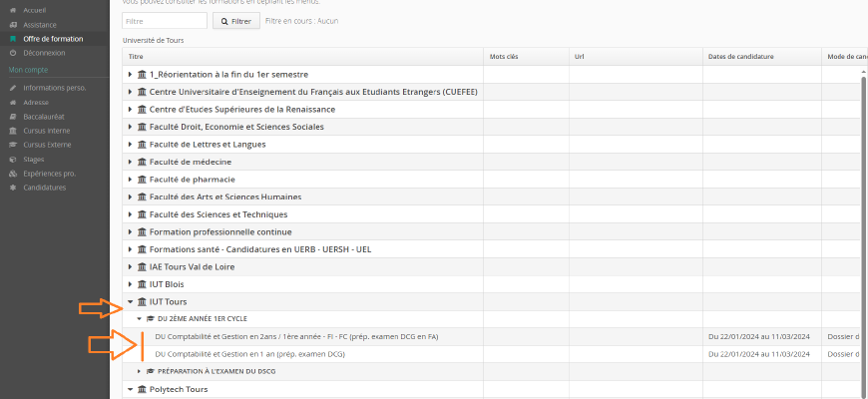Image resolution: width=868 pixels, height=399 pixels.
Task: Open the Candidatures section
Action: pyautogui.click(x=44, y=188)
